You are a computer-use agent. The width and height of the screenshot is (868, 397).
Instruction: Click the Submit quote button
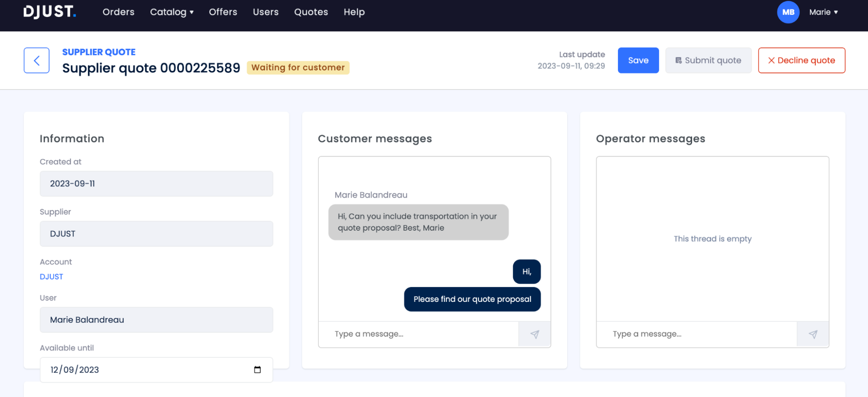[708, 60]
